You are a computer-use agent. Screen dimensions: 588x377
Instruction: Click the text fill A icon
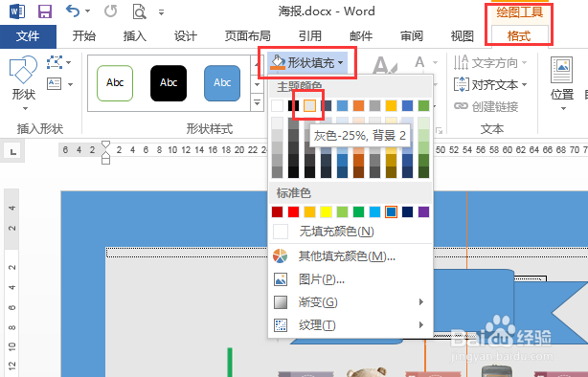click(419, 62)
